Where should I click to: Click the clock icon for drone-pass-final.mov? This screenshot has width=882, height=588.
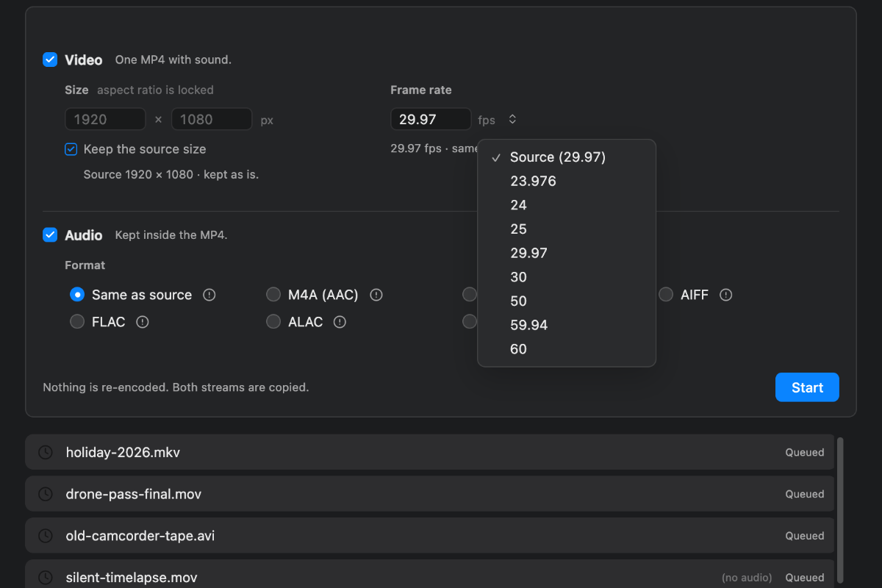46,494
